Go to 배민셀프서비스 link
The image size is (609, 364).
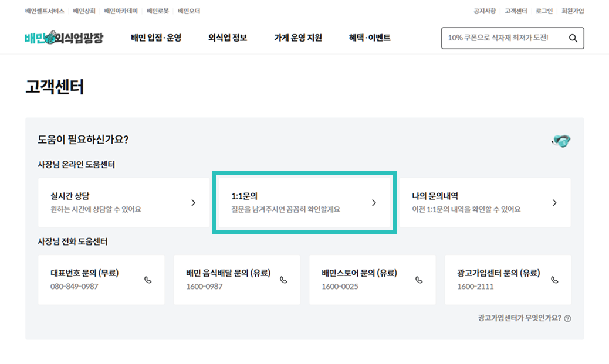click(45, 11)
